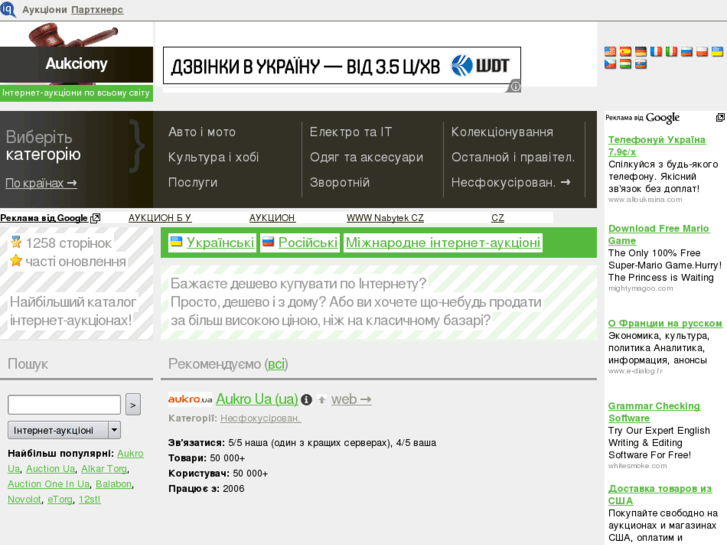Click the popup icon beside 'Реклама від Google'
The width and height of the screenshot is (727, 545).
(95, 218)
